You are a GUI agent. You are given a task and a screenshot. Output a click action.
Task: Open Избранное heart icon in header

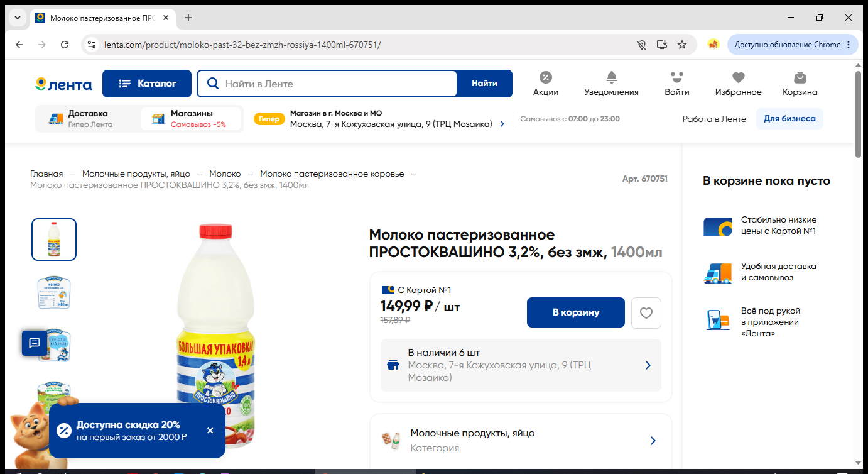tap(739, 77)
